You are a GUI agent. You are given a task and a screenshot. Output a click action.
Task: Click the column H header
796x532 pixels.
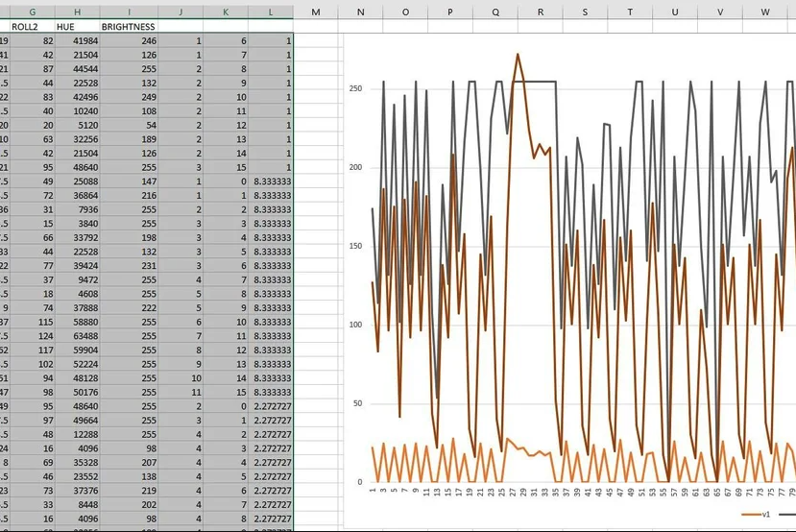(75, 12)
